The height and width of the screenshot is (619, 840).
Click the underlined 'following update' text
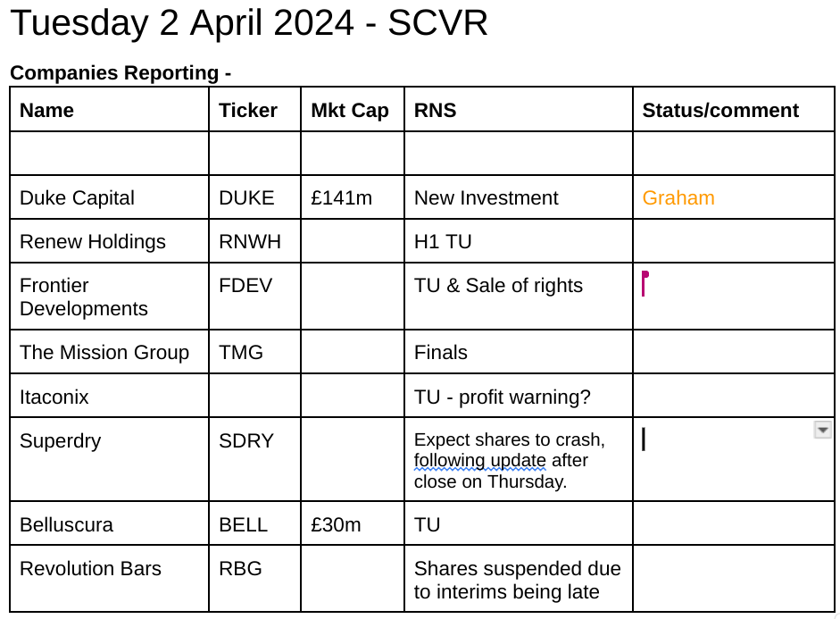click(x=479, y=460)
